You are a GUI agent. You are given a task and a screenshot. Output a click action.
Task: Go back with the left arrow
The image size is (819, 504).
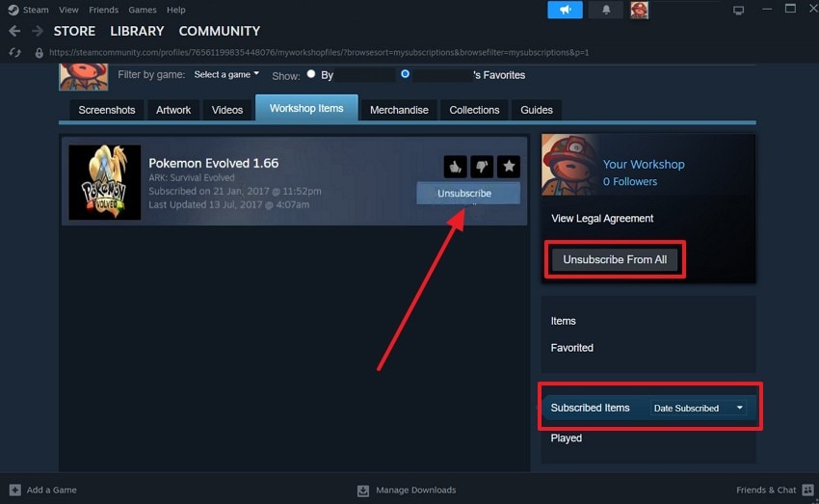click(x=14, y=32)
